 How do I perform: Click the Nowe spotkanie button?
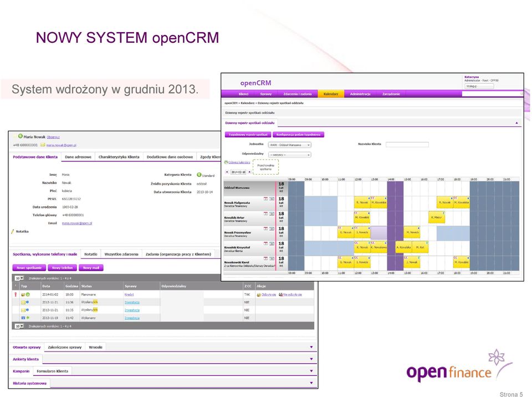pyautogui.click(x=29, y=268)
